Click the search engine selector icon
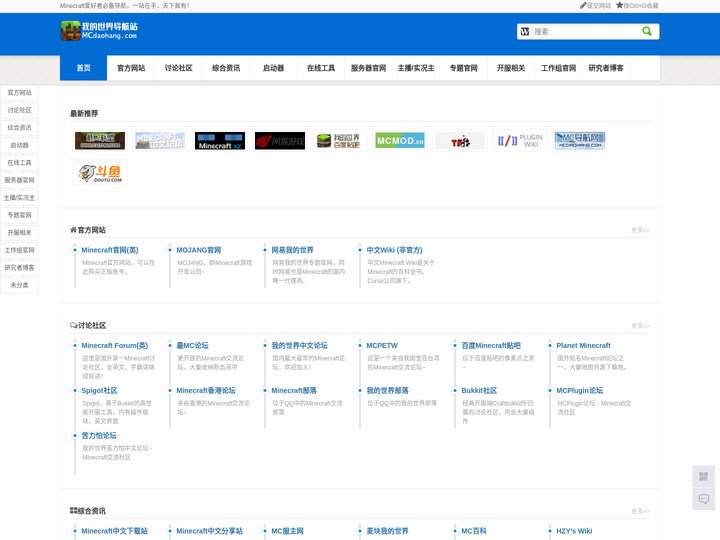Viewport: 720px width, 540px height. (525, 32)
